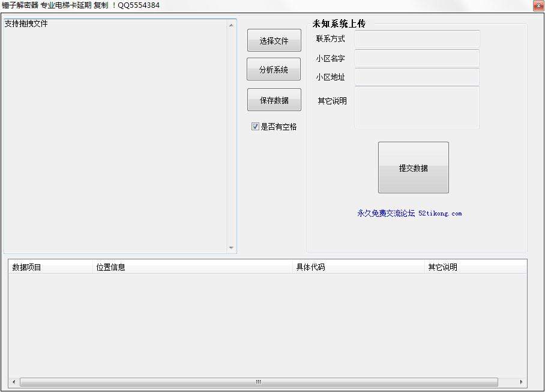Click the down arrow of file list scrollbar
The width and height of the screenshot is (545, 392).
[x=231, y=247]
